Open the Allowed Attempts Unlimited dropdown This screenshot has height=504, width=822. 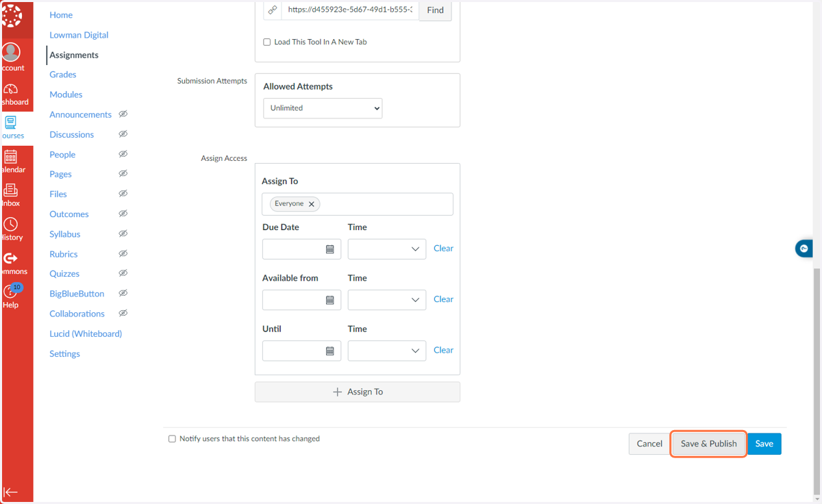coord(323,108)
